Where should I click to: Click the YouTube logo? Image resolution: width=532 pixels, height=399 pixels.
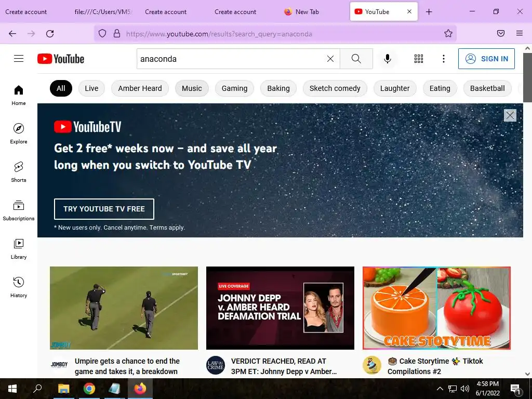[x=61, y=59]
